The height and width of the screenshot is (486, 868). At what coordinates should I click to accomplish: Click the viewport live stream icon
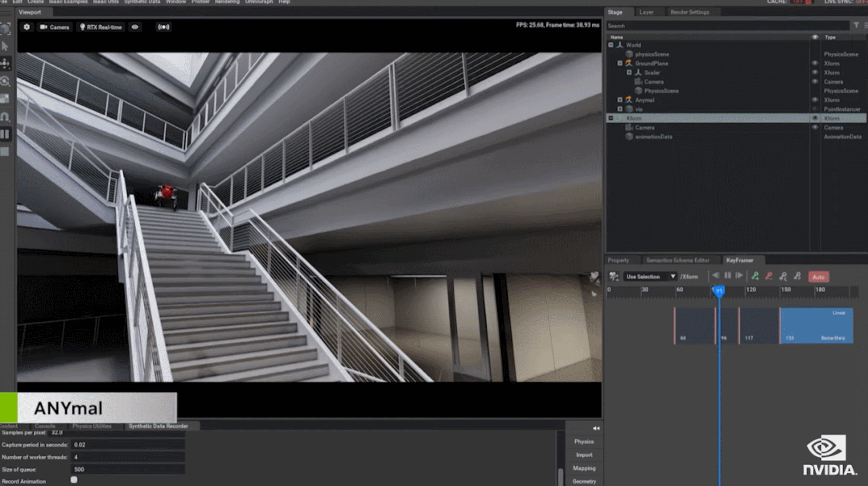click(x=163, y=27)
